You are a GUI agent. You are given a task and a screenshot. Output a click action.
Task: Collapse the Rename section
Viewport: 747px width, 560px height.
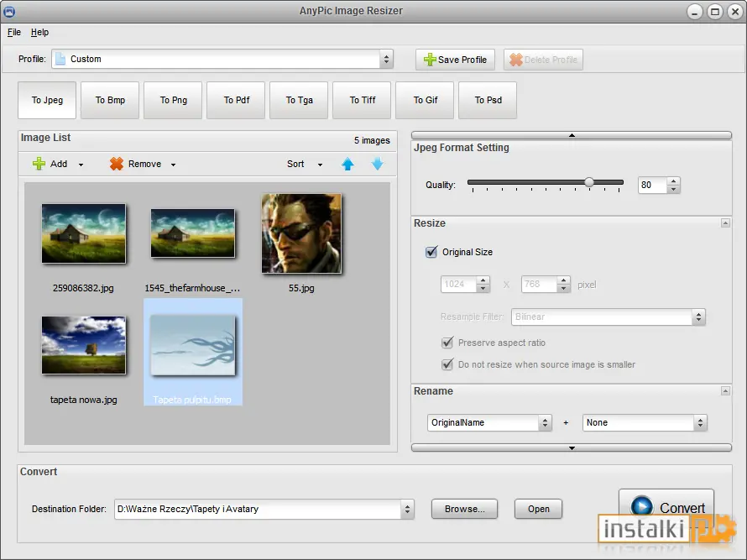tap(725, 390)
